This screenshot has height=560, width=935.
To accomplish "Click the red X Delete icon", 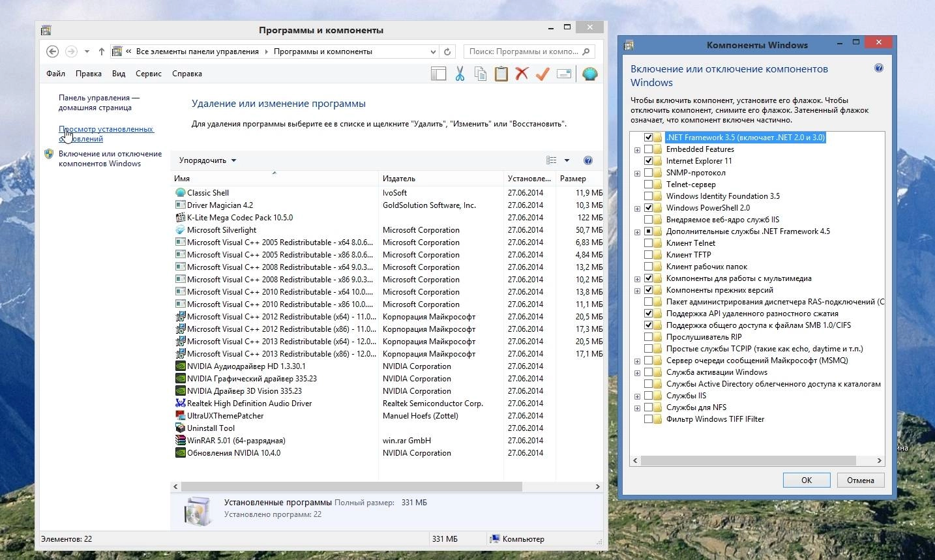I will [522, 74].
